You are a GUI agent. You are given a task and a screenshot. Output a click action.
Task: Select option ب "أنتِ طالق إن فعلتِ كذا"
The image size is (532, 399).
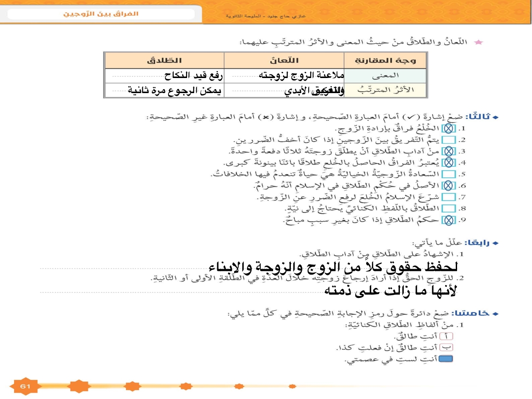449,347
